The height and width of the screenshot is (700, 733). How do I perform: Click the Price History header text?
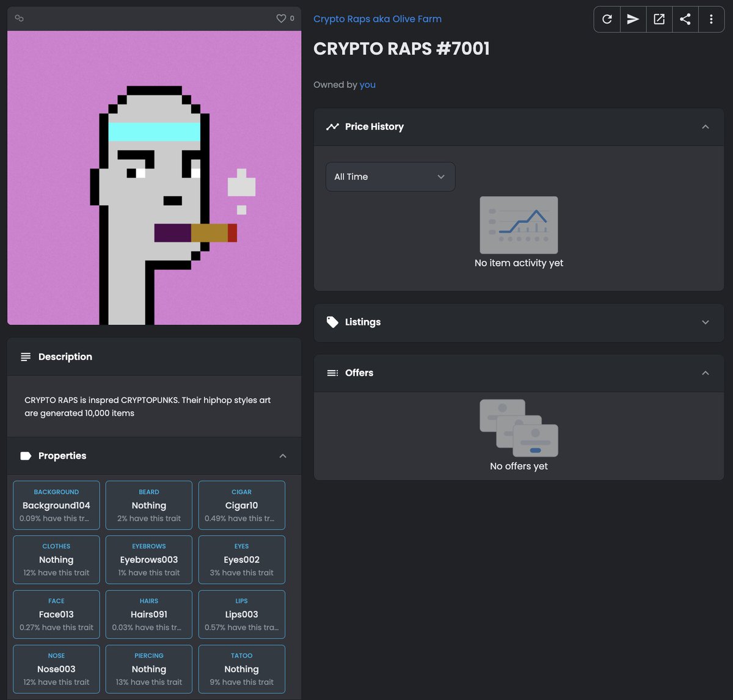click(x=374, y=126)
